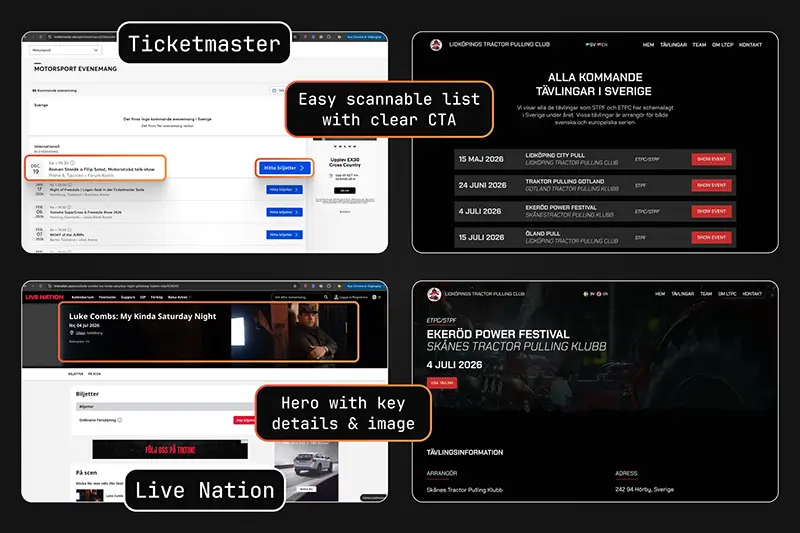Click info icon beside Dec 19 event time

tap(72, 163)
